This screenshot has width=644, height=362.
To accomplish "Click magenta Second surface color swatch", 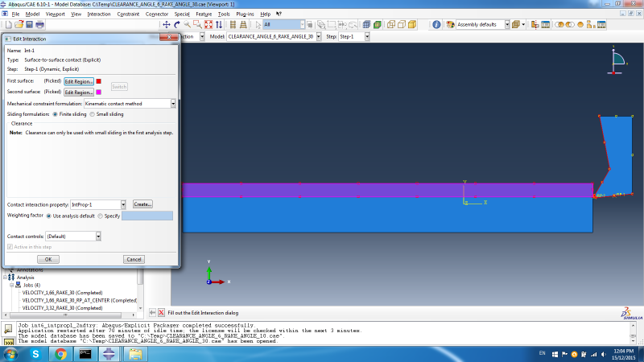I will click(x=98, y=92).
